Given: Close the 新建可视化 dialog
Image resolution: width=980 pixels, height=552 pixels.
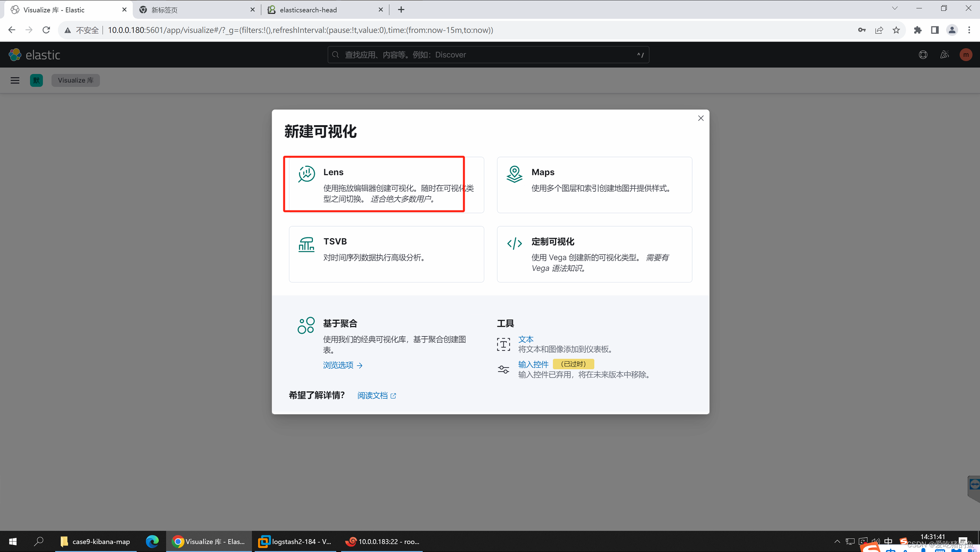Looking at the screenshot, I should pyautogui.click(x=701, y=118).
